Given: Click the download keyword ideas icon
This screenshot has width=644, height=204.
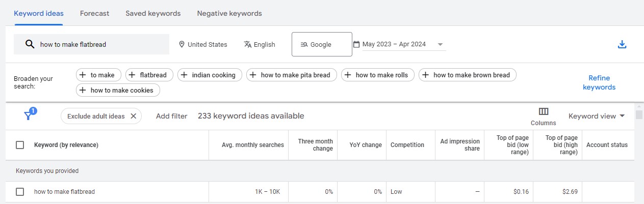Looking at the screenshot, I should [x=622, y=44].
